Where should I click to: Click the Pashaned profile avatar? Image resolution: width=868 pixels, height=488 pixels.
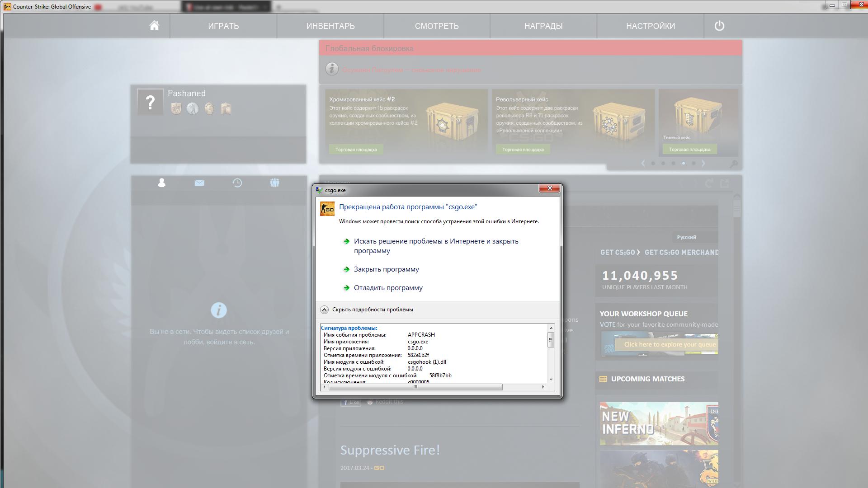pos(150,102)
